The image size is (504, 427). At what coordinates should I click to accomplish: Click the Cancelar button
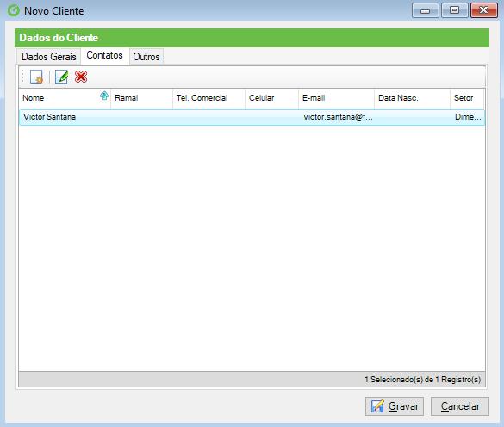coord(460,406)
